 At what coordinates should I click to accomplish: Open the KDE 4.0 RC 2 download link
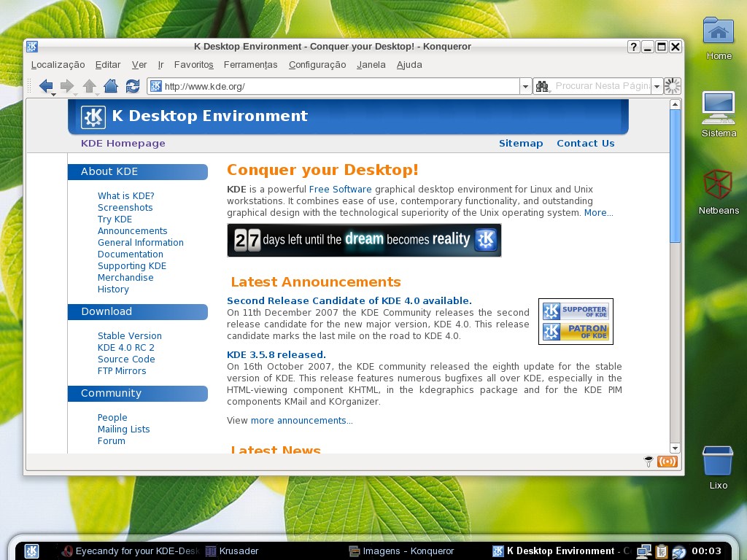(125, 348)
